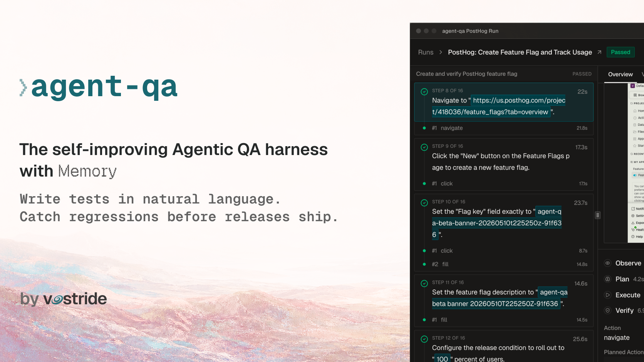Click the highlighted '100' percent value
The height and width of the screenshot is (362, 644).
click(x=442, y=359)
